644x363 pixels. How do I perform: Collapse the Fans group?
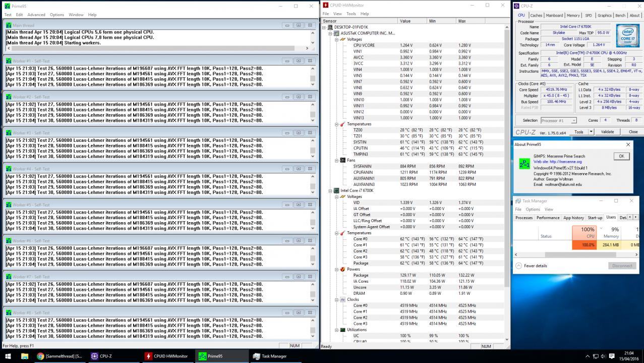(x=337, y=161)
